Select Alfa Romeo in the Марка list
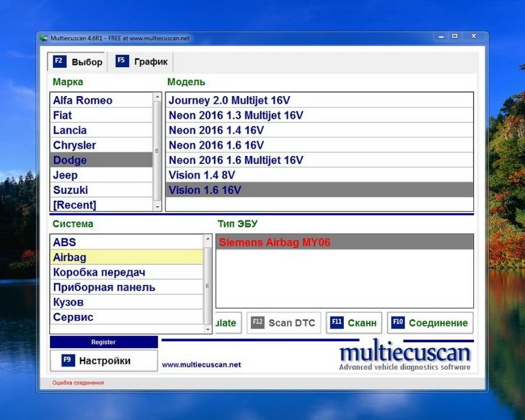Viewport: 525px width, 420px height. (101, 100)
